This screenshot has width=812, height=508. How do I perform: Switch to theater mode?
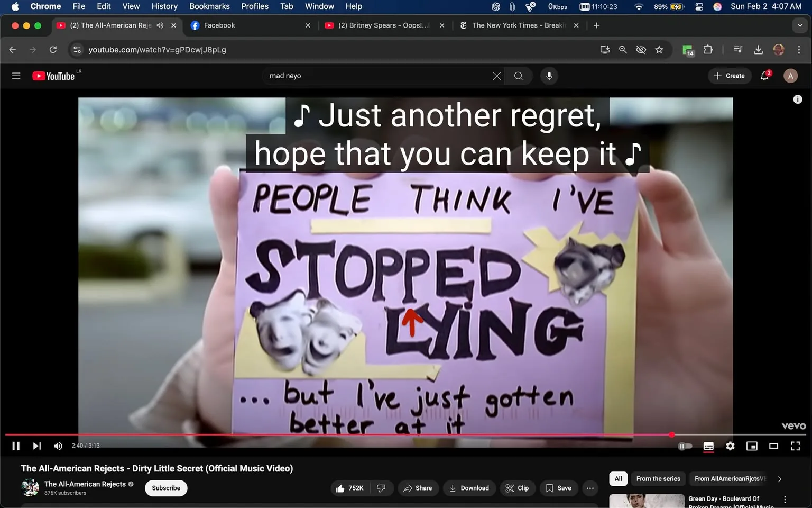(x=773, y=446)
